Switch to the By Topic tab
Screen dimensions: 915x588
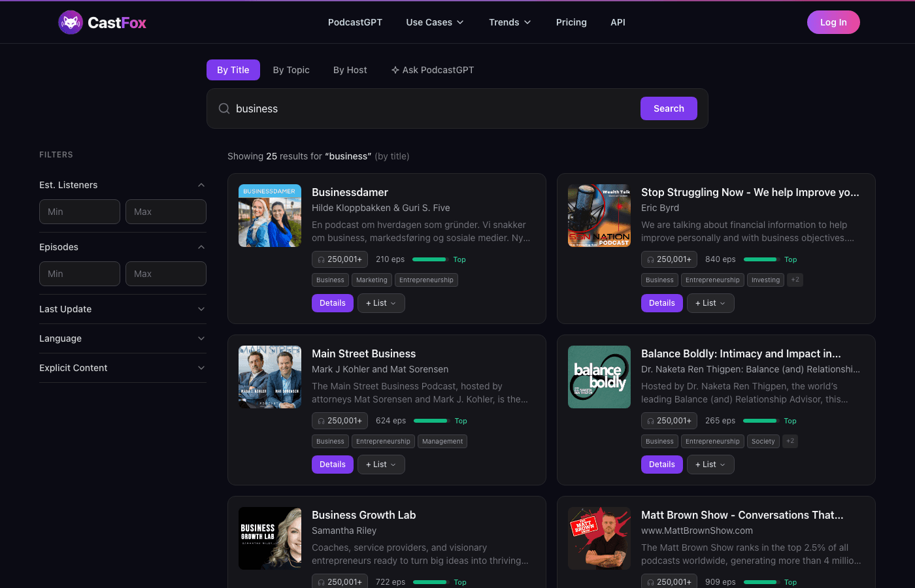pyautogui.click(x=291, y=69)
